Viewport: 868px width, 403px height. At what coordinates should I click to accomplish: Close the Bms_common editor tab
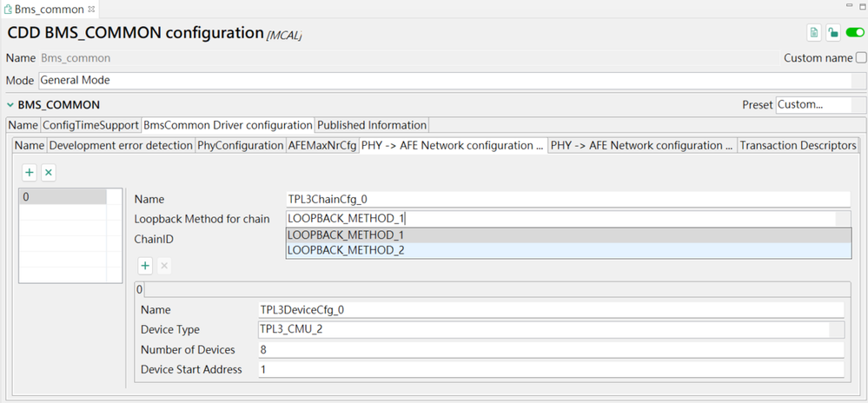pos(91,10)
